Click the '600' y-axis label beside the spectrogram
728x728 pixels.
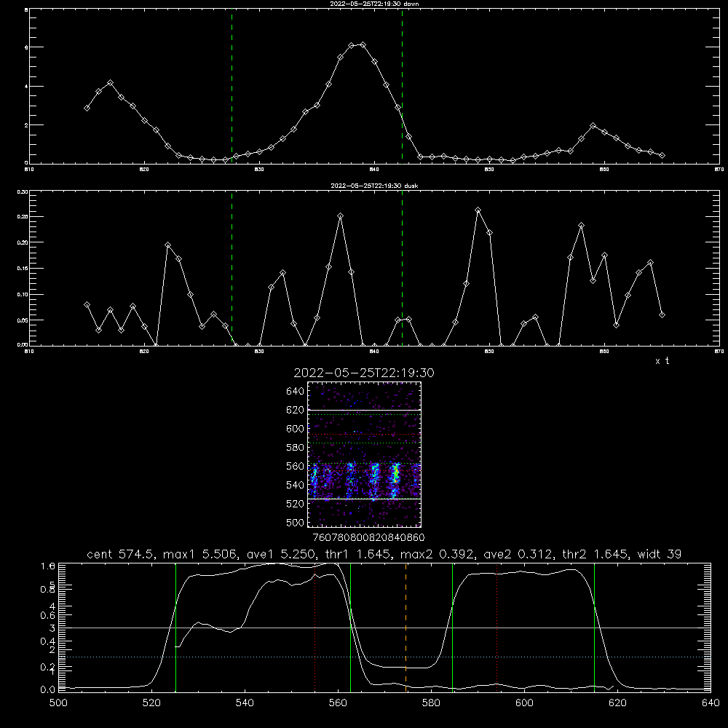pos(296,429)
